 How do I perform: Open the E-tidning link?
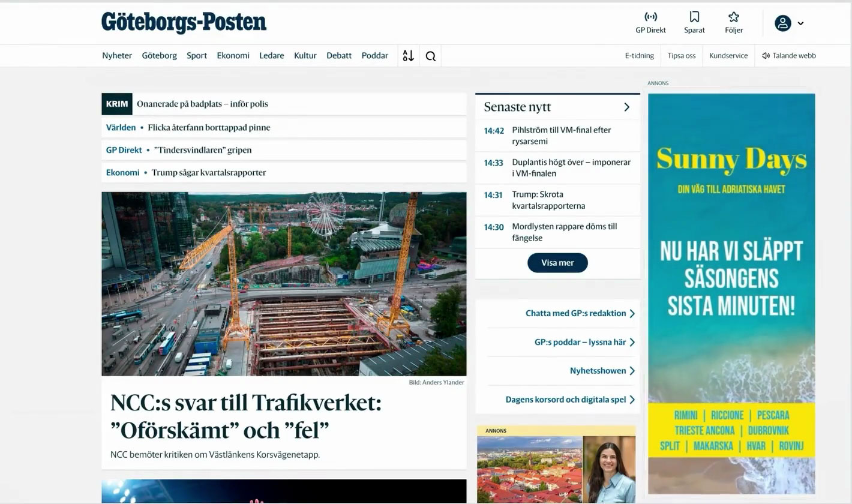[639, 56]
